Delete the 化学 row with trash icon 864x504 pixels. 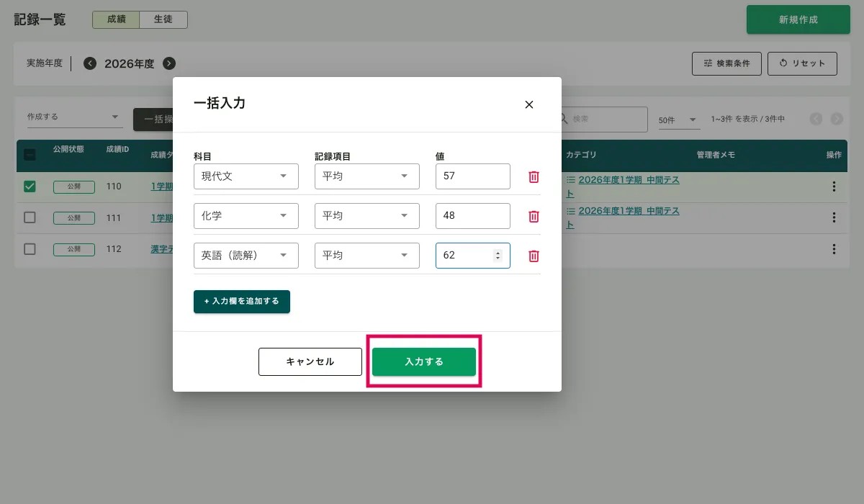[534, 216]
